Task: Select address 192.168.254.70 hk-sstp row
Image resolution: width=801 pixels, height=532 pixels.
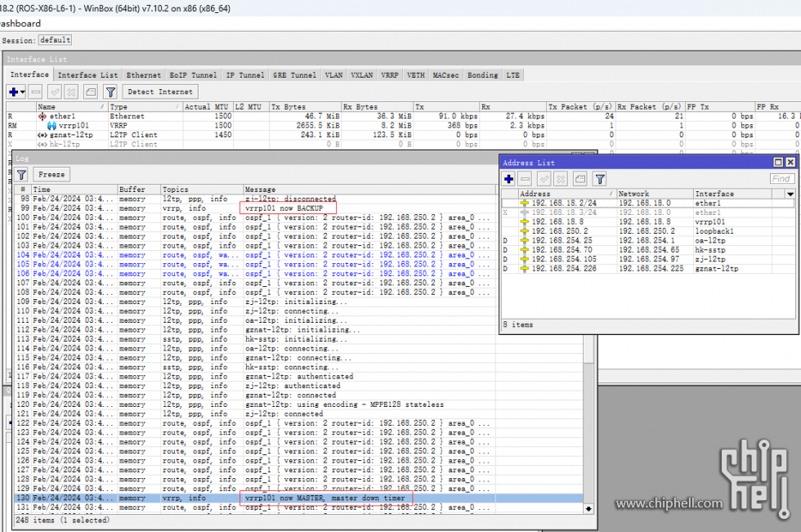Action: point(647,250)
